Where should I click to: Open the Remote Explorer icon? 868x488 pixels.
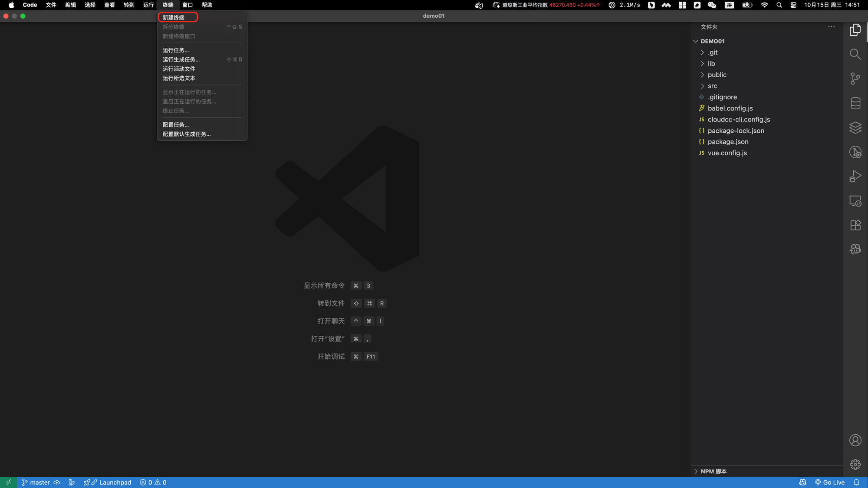pos(855,201)
